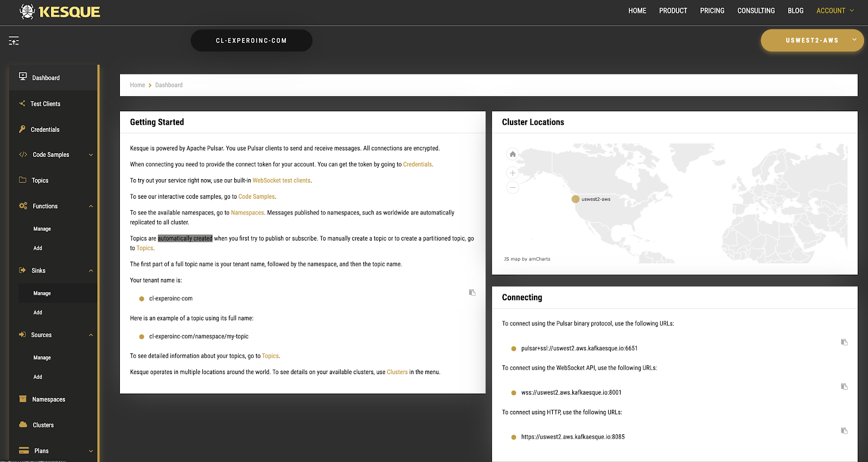Image resolution: width=868 pixels, height=462 pixels.
Task: Select Manage under Sinks
Action: 42,293
